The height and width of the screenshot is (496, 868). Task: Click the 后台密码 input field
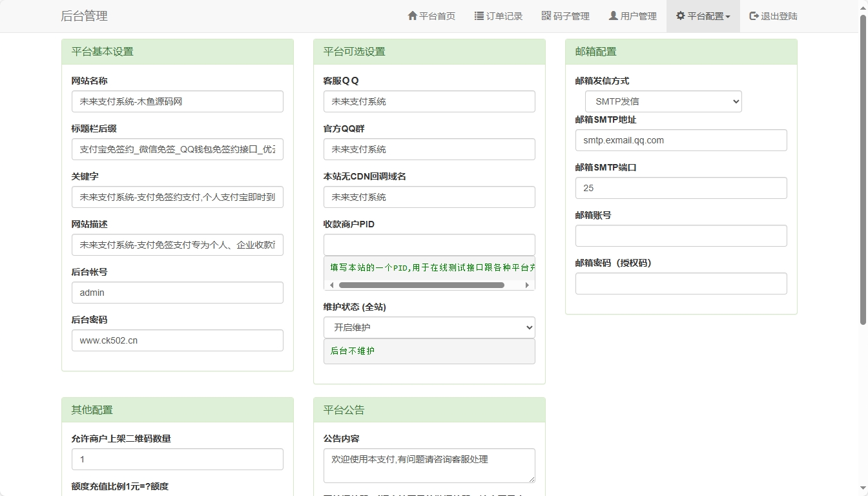(x=178, y=340)
